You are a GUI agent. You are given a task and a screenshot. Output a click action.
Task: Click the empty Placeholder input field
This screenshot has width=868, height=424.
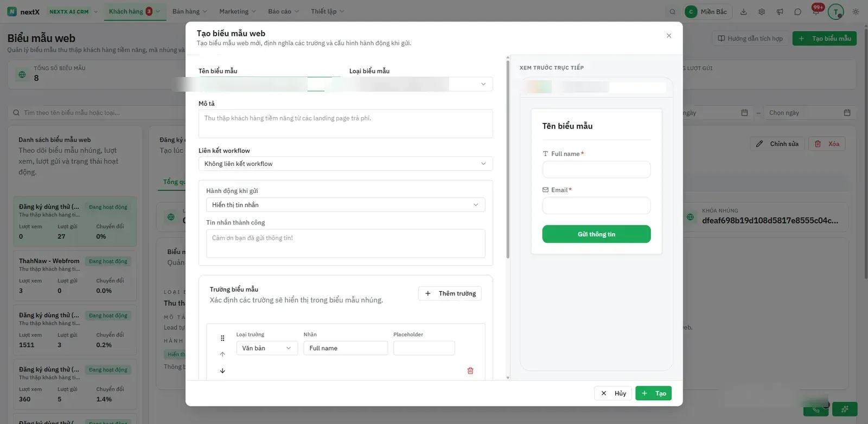(424, 348)
